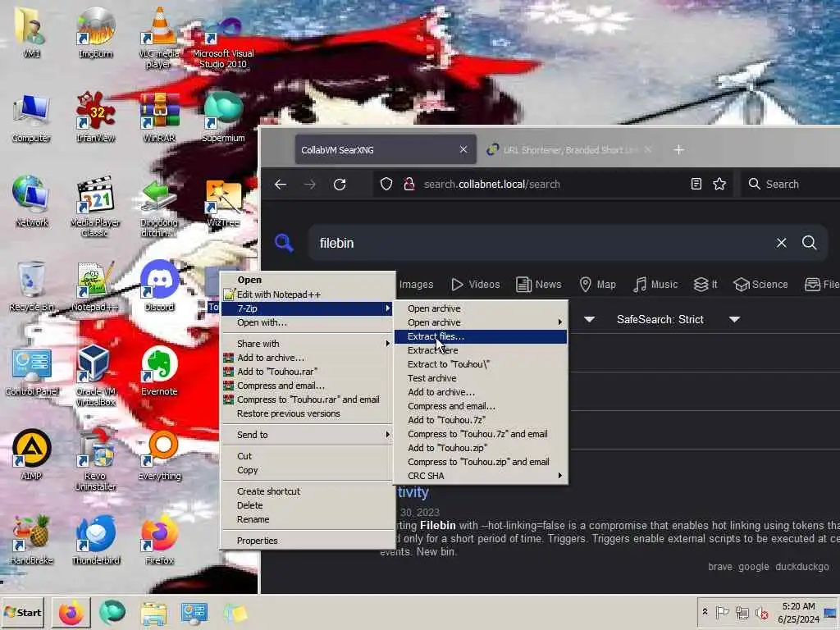This screenshot has width=840, height=630.
Task: Choose Extract to "Touhou\" option
Action: point(481,364)
